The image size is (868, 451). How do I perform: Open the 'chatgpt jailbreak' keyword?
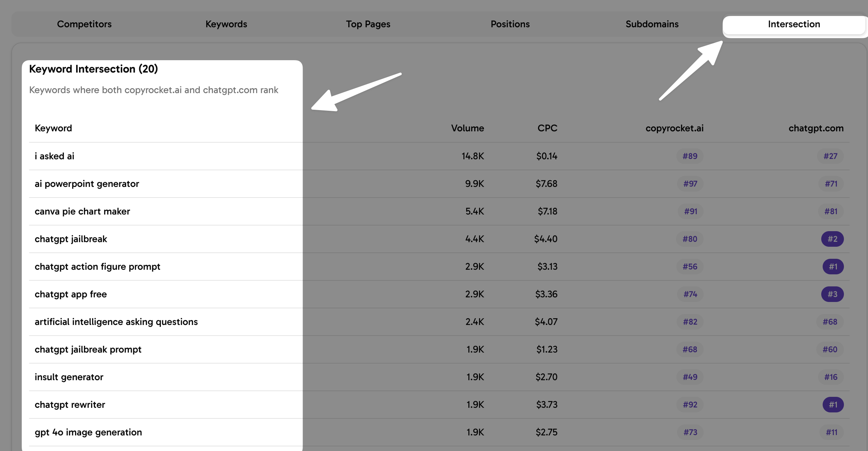coord(71,239)
